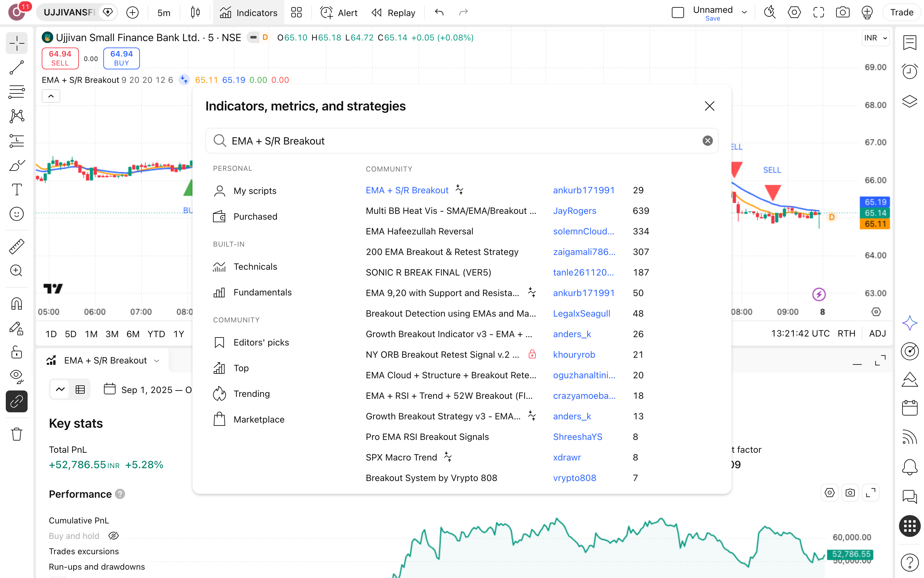The height and width of the screenshot is (578, 924).
Task: Click the search field in indicators dialog
Action: click(462, 141)
